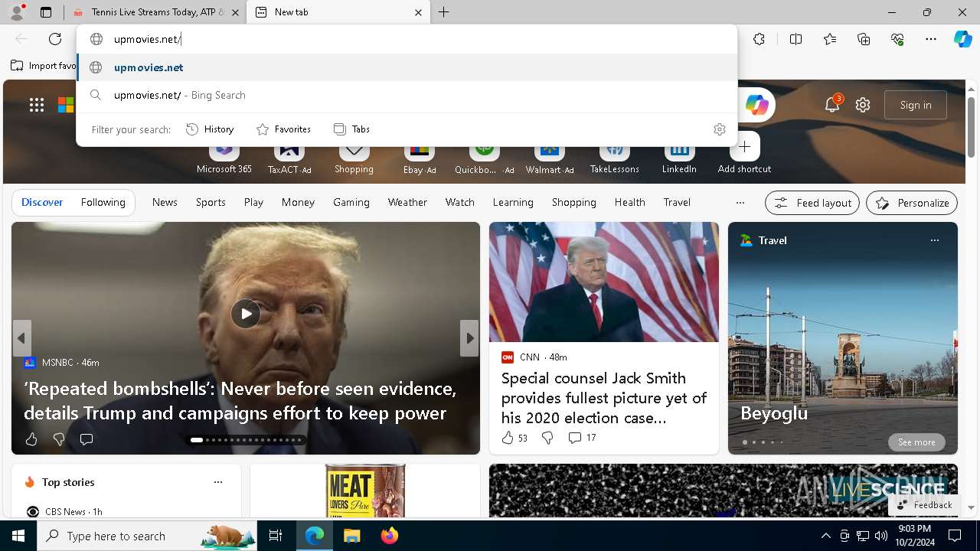
Task: Open browser Extensions icon
Action: [x=759, y=39]
